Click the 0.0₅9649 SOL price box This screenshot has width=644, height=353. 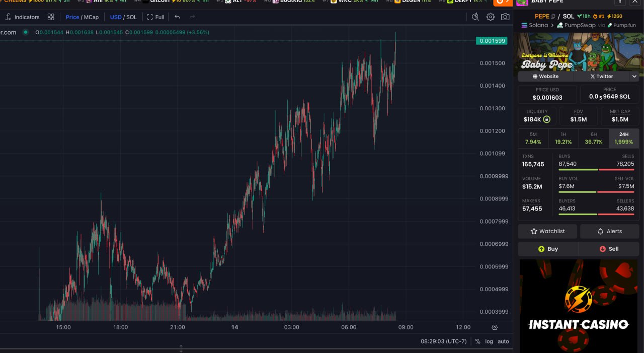click(610, 94)
